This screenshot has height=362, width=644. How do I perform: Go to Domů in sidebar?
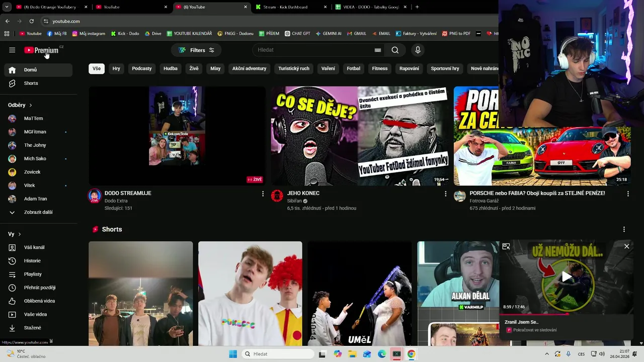(x=38, y=70)
